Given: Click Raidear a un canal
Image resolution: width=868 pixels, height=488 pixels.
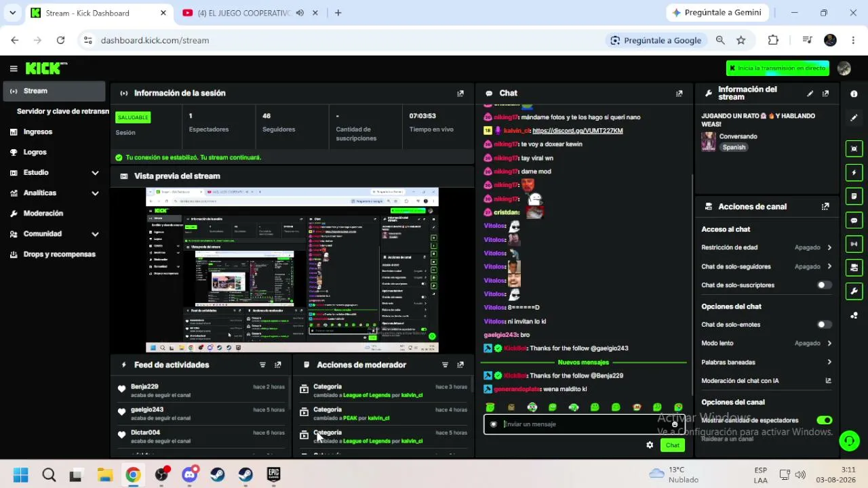Looking at the screenshot, I should point(727,439).
